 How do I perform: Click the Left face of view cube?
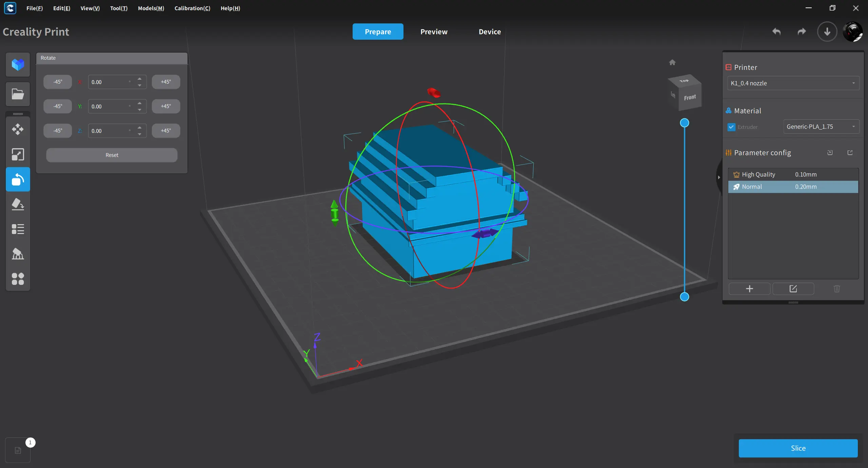pos(673,95)
